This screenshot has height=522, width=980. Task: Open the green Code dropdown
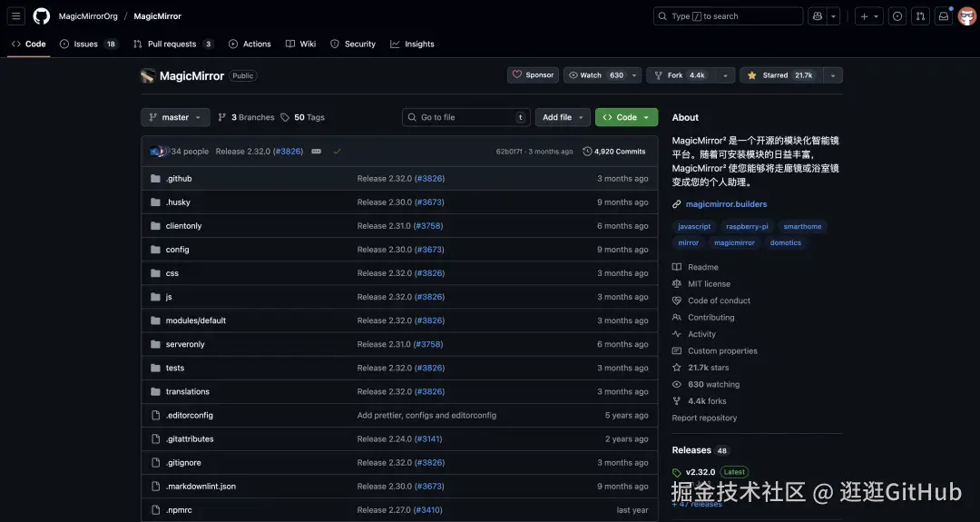(x=626, y=117)
